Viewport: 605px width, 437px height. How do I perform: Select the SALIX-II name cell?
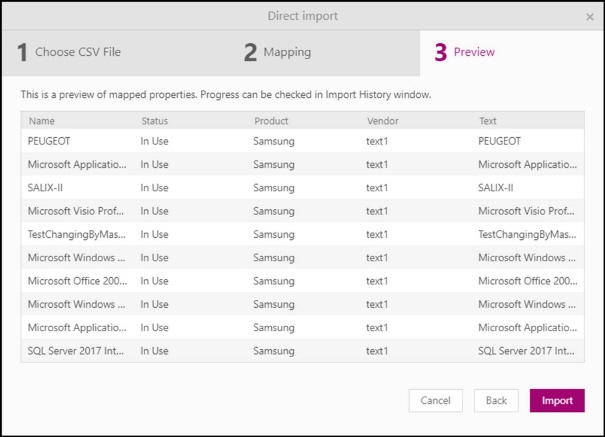(x=45, y=188)
